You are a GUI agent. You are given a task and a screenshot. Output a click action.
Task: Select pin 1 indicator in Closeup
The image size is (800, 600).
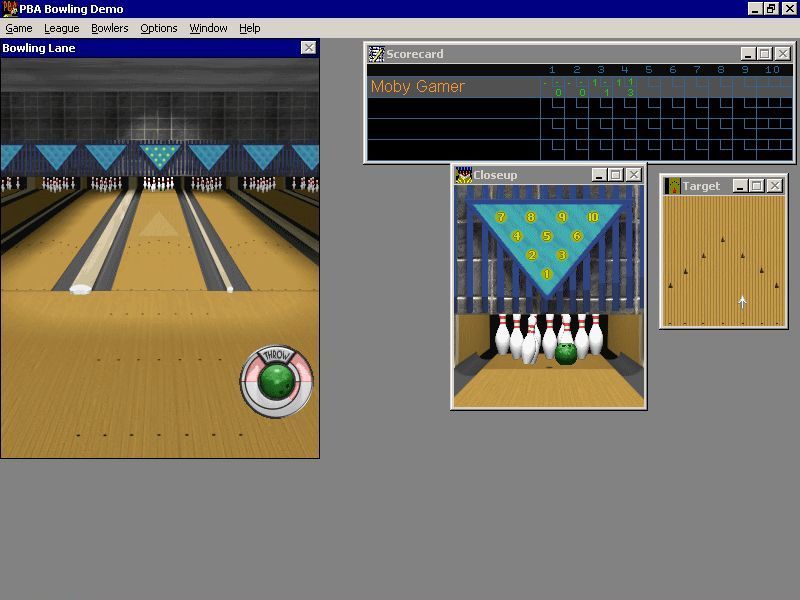547,274
